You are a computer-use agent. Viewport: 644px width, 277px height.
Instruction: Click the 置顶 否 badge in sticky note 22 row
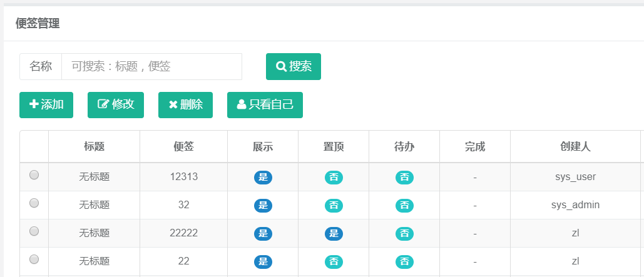(x=334, y=262)
